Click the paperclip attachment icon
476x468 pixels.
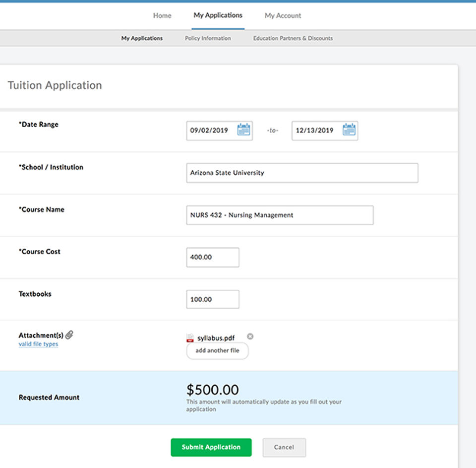69,335
